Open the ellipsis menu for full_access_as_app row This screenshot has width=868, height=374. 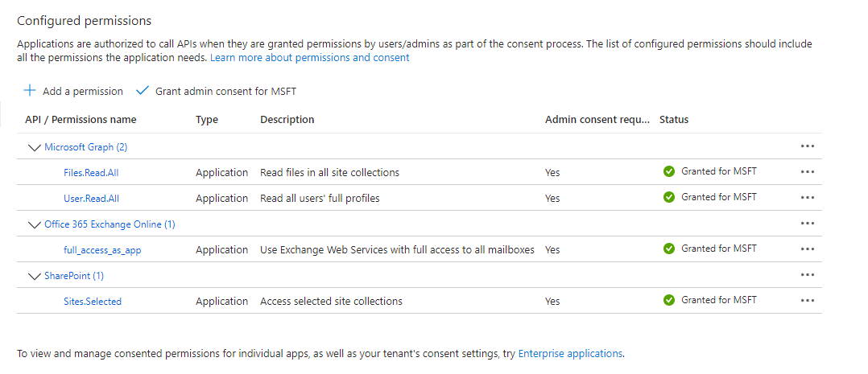pos(807,249)
